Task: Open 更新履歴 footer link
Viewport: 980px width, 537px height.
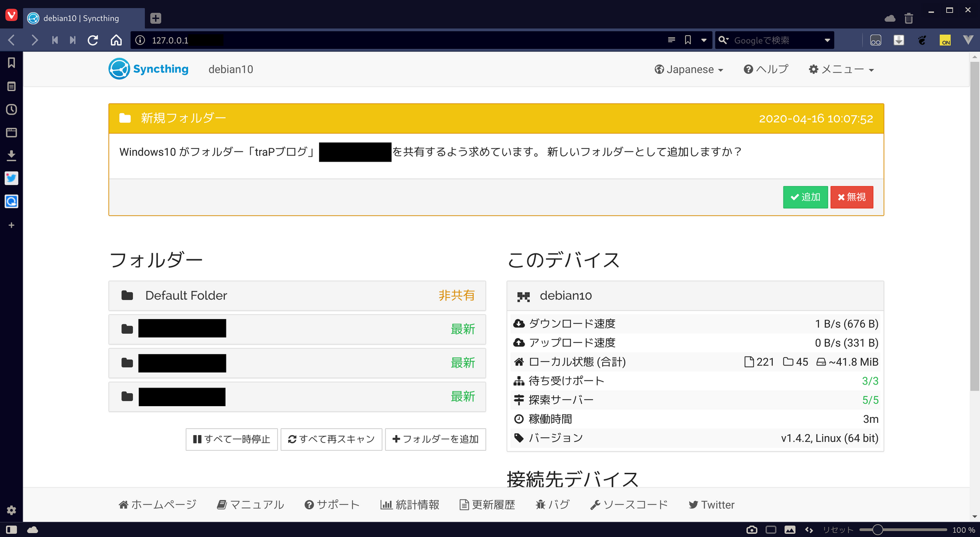Action: tap(487, 505)
